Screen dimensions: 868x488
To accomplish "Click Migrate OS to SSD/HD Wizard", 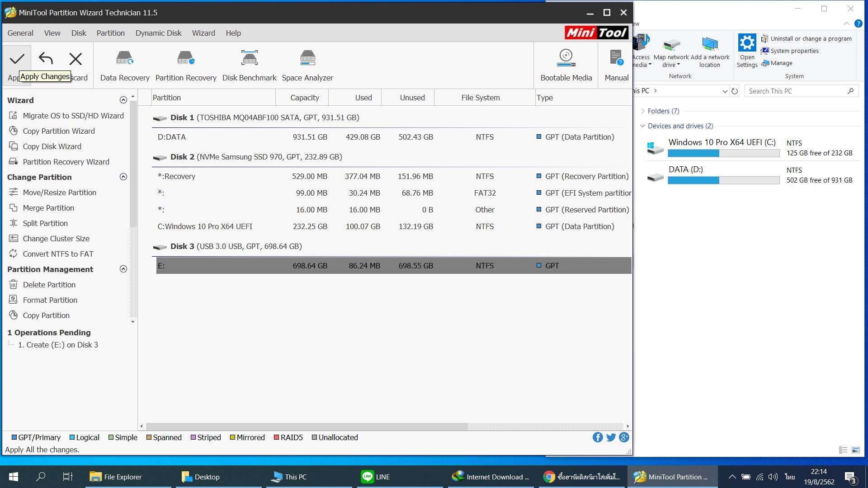I will click(x=73, y=116).
